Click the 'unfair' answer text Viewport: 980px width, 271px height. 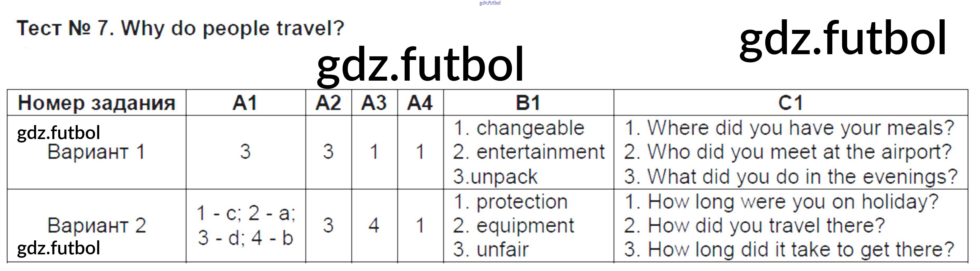502,250
